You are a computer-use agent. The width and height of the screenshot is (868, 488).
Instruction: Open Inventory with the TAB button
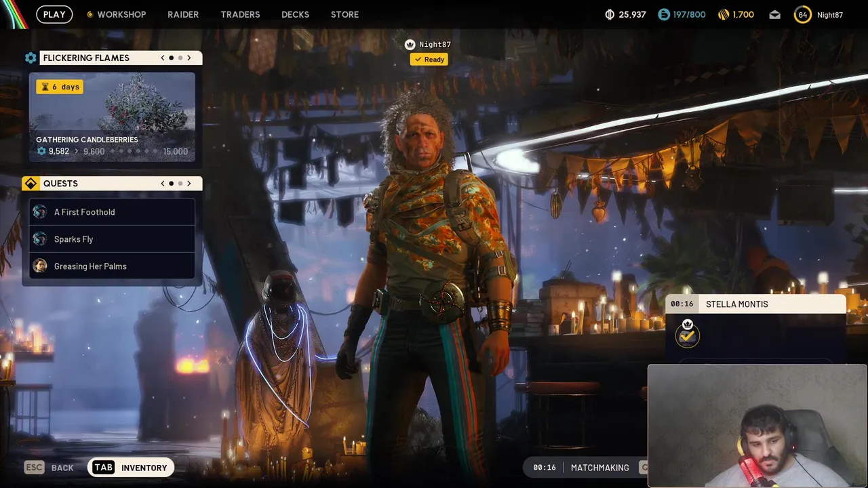click(x=131, y=468)
